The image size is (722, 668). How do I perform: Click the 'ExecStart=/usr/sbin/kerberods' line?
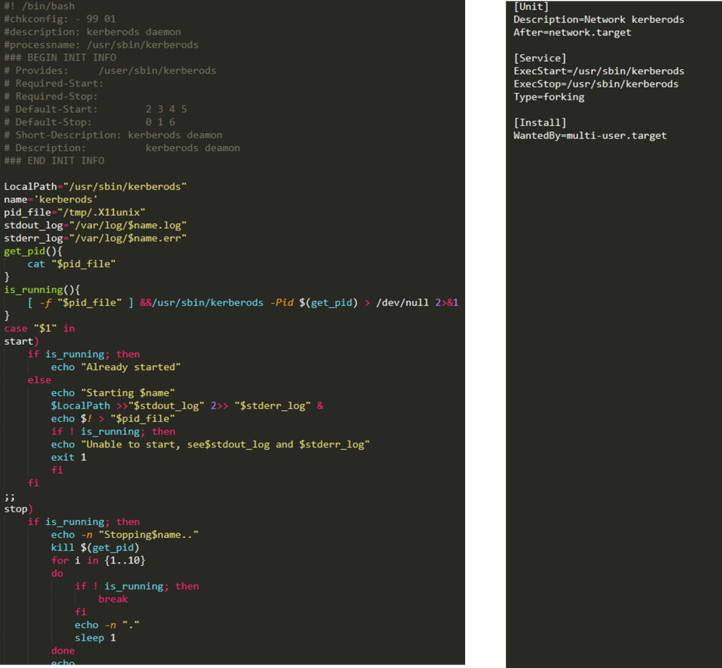coord(599,71)
